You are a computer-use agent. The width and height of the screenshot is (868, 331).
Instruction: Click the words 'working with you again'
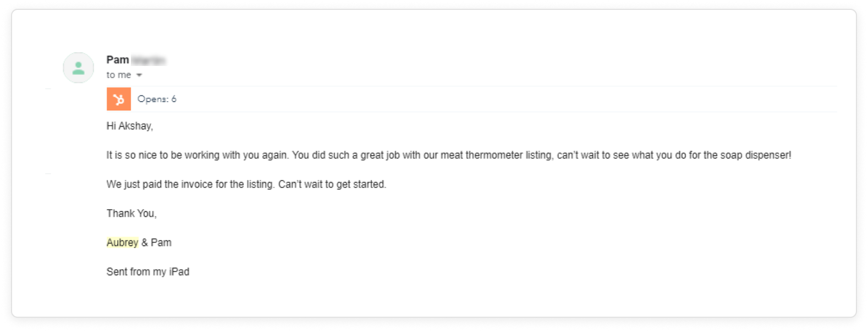(x=237, y=155)
